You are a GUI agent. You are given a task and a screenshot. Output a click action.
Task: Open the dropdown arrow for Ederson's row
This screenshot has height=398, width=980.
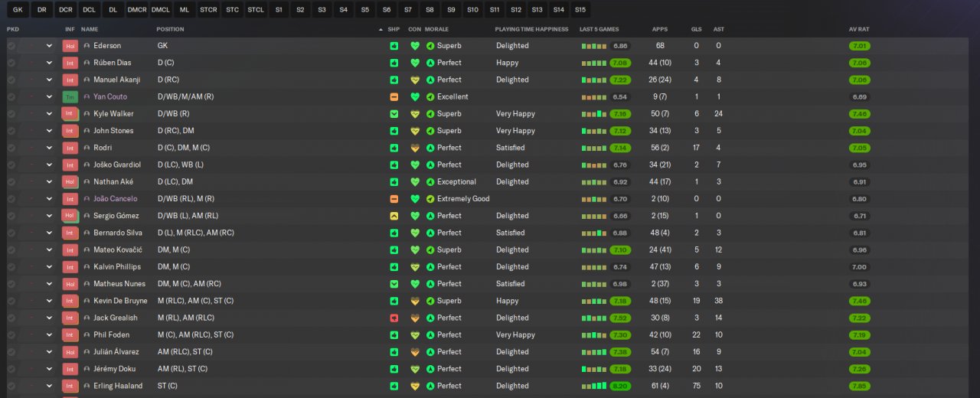(x=49, y=46)
